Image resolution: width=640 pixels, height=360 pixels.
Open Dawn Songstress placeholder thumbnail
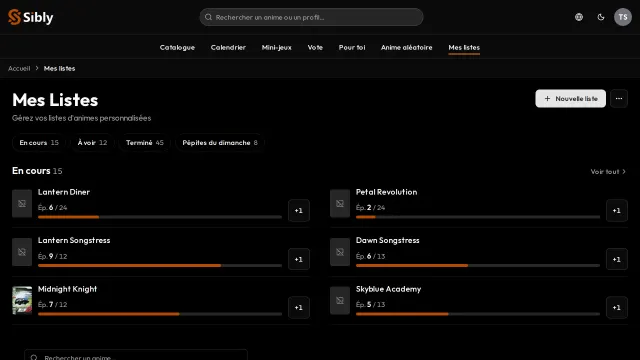[340, 252]
